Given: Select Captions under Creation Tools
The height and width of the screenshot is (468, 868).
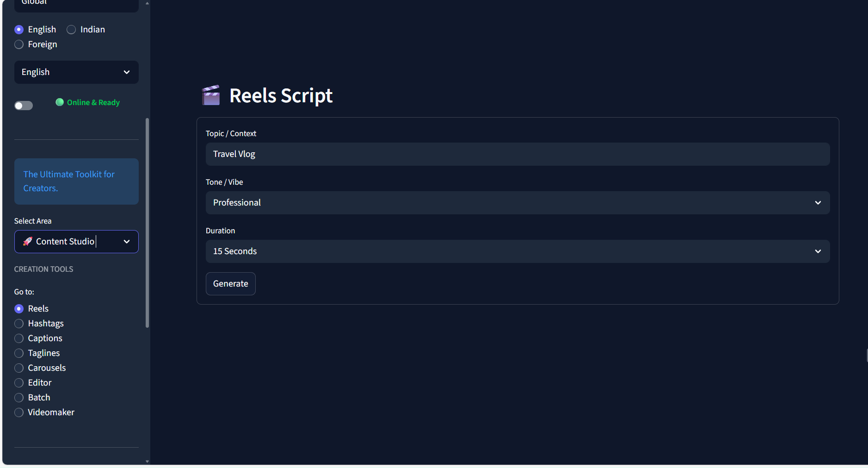Looking at the screenshot, I should pos(19,338).
